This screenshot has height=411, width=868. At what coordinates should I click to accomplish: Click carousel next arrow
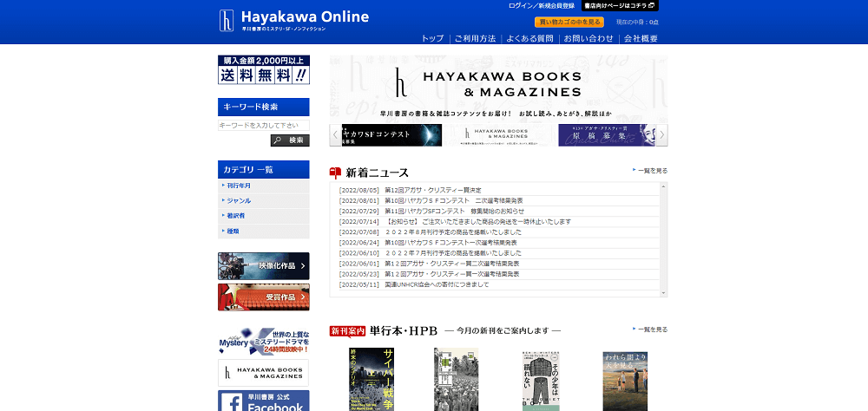pyautogui.click(x=662, y=134)
